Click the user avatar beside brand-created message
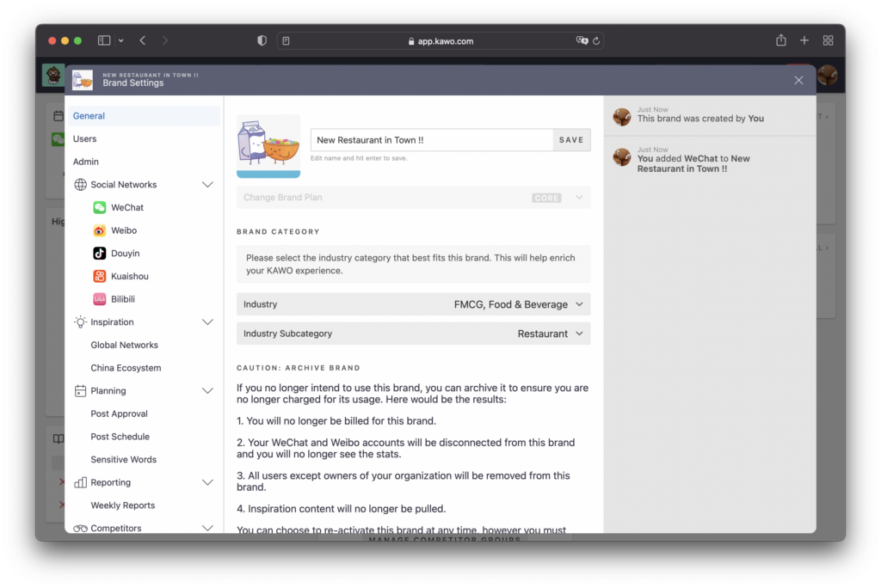The image size is (881, 588). point(622,117)
